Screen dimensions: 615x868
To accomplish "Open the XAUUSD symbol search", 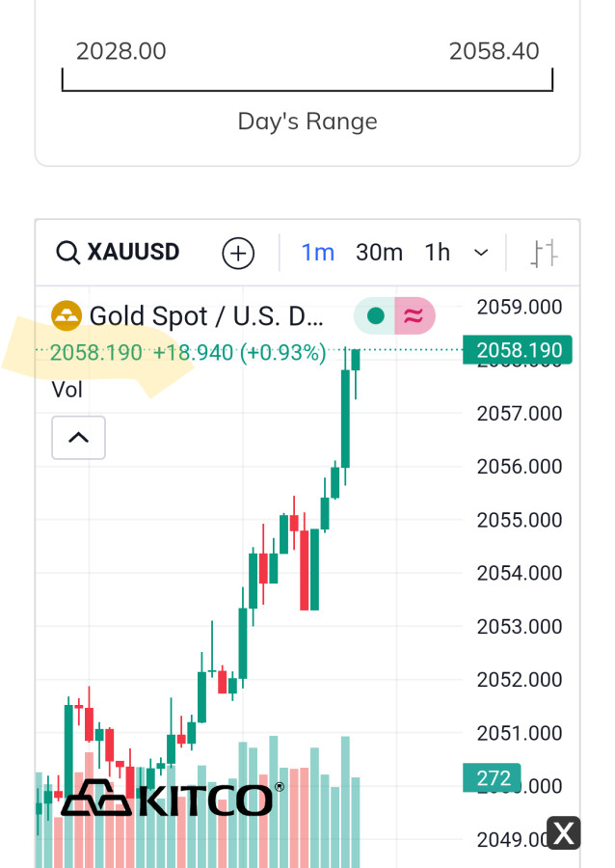I will coord(119,253).
